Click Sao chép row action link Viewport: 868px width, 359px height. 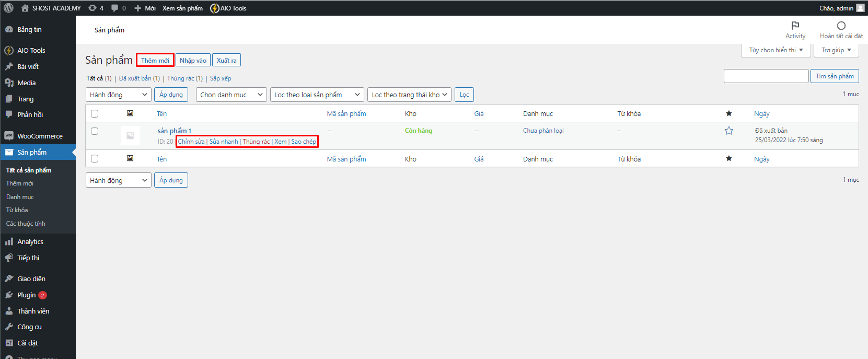[304, 142]
